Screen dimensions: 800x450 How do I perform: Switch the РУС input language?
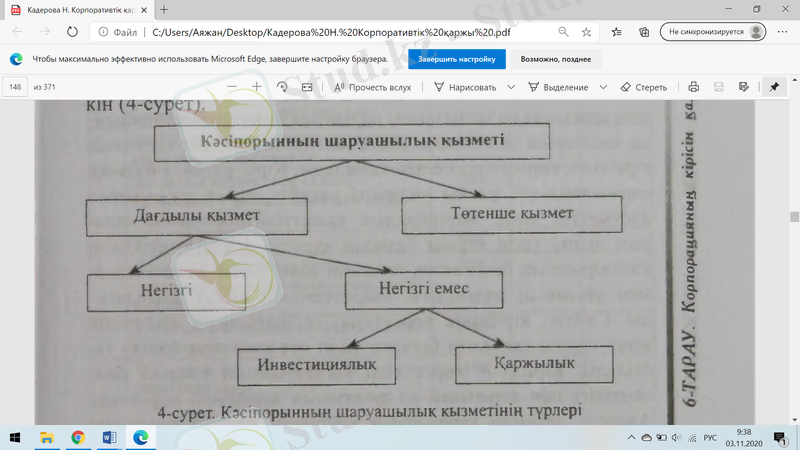coord(710,438)
